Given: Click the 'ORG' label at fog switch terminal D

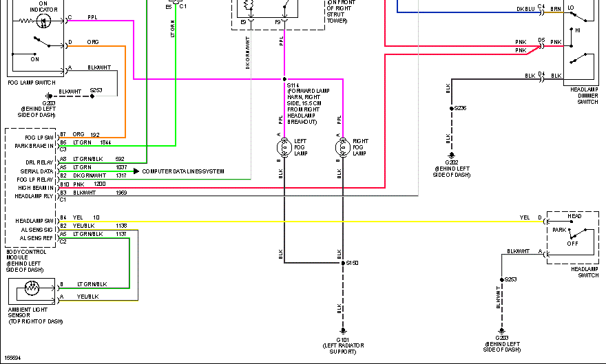Looking at the screenshot, I should click(93, 42).
